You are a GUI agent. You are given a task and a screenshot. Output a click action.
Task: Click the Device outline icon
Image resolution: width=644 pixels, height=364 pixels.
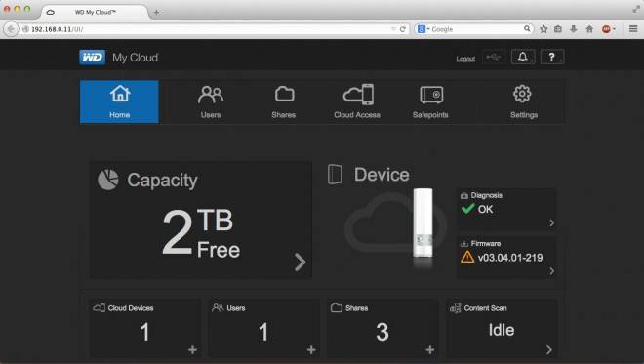[335, 175]
